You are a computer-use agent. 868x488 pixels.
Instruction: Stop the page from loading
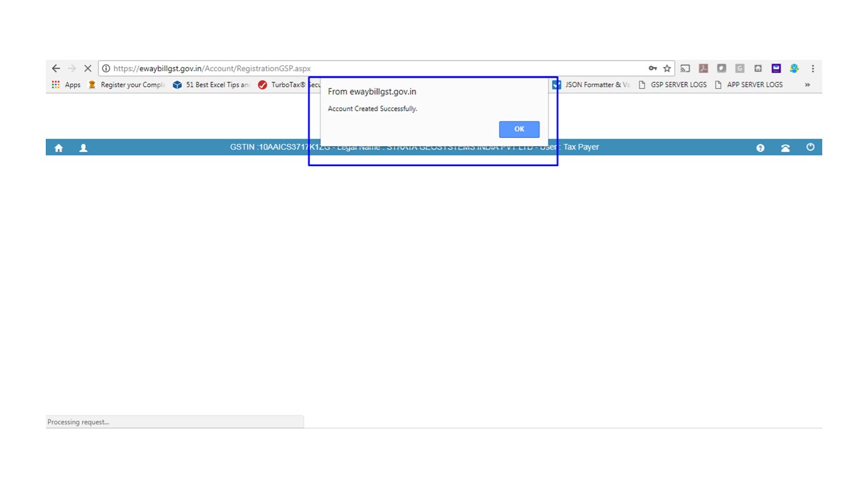point(88,68)
